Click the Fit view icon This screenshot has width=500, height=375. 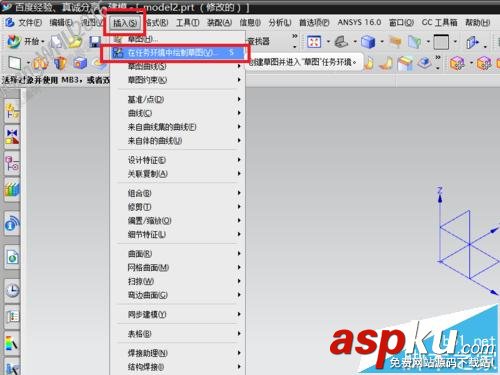pos(314,42)
